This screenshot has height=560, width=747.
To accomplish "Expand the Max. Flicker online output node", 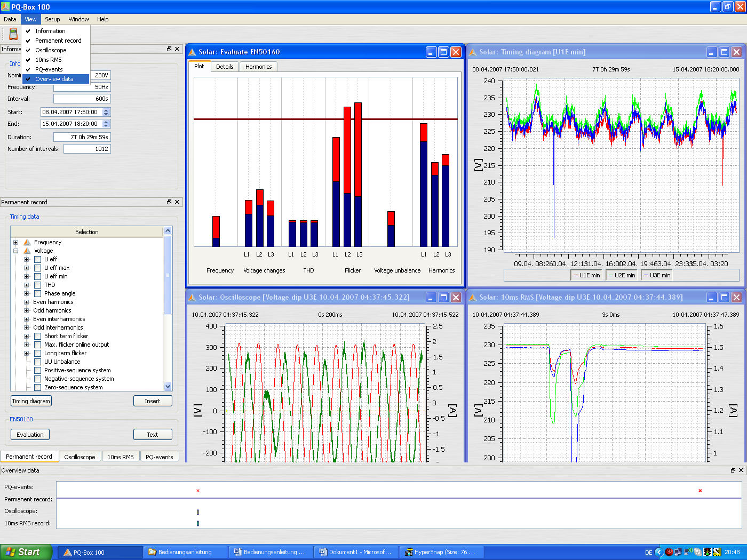I will [x=26, y=345].
